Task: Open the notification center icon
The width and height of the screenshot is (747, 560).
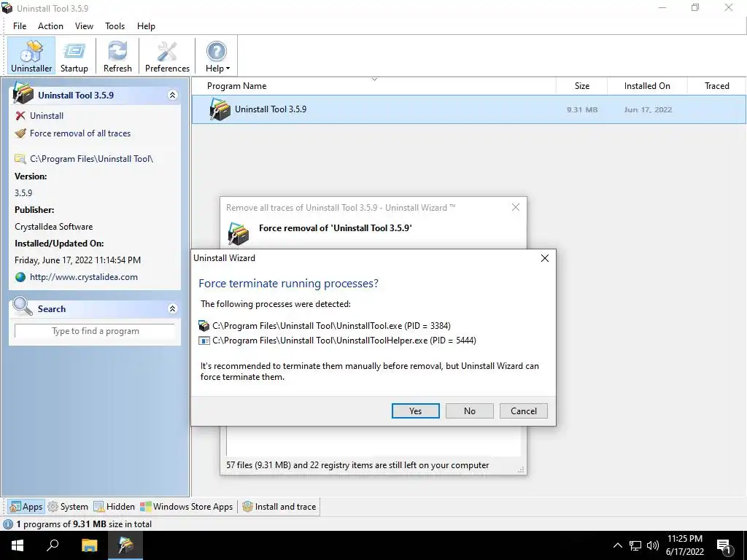Action: click(x=724, y=546)
